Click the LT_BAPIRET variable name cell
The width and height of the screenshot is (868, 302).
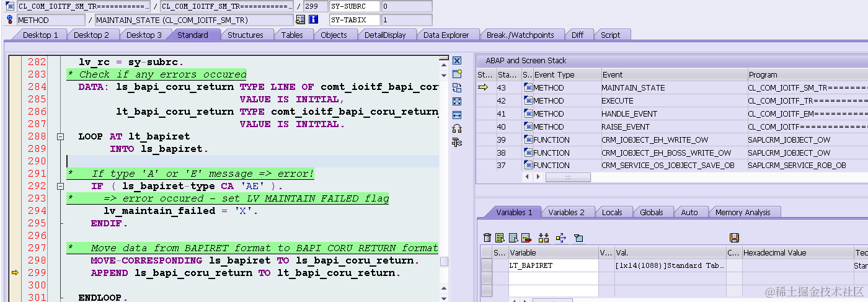[553, 265]
